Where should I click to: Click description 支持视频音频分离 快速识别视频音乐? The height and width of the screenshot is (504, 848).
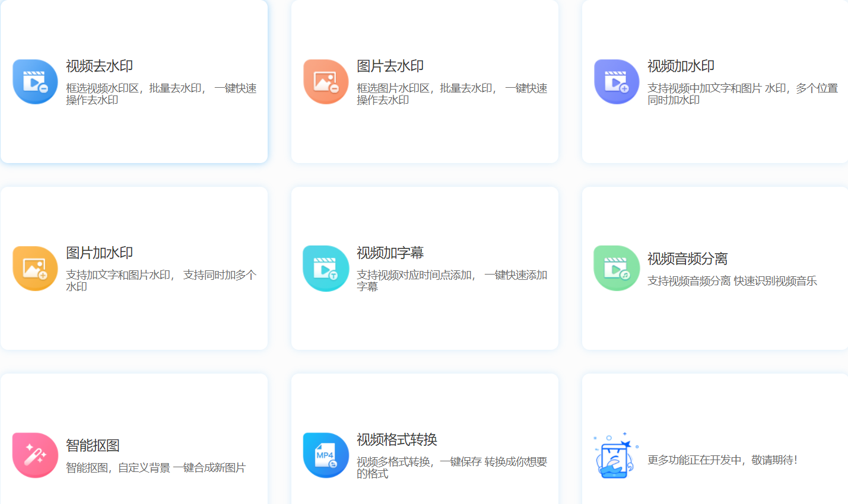click(x=732, y=281)
